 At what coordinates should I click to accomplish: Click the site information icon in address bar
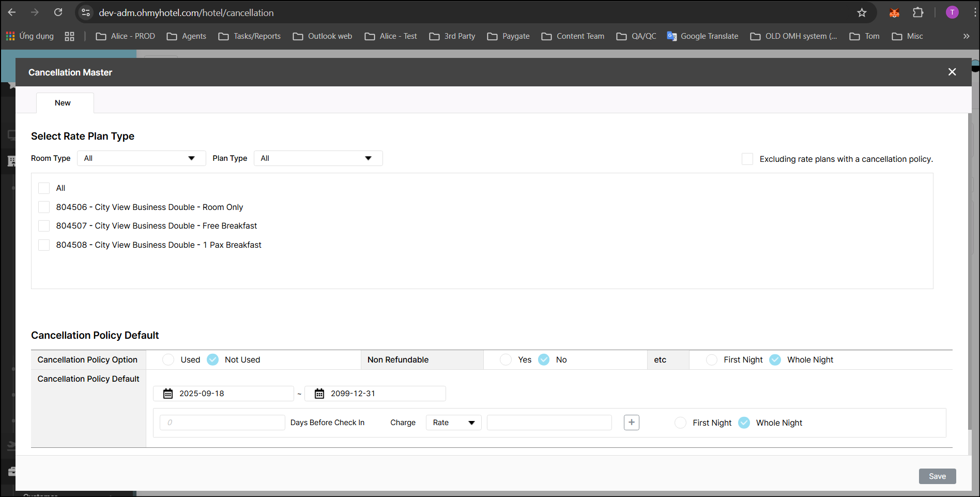[86, 13]
